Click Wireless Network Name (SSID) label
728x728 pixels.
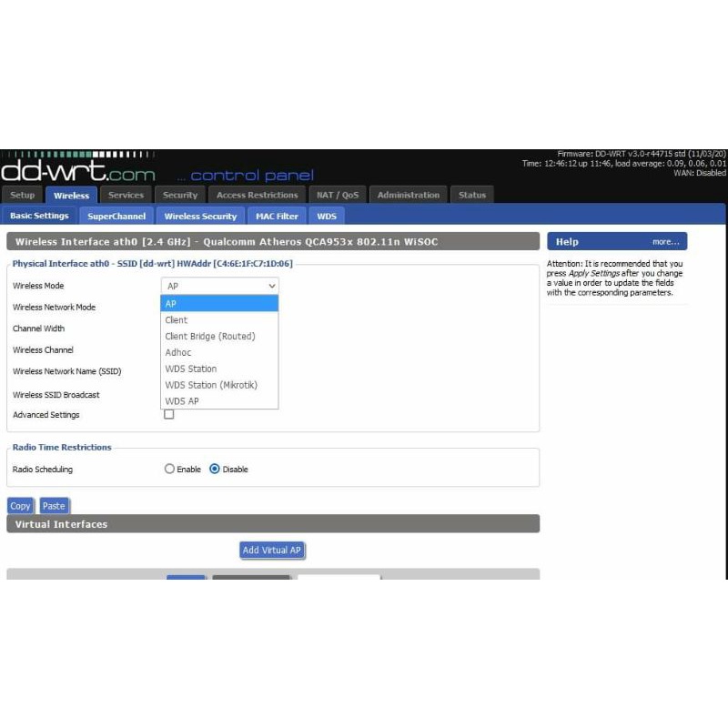pyautogui.click(x=66, y=371)
